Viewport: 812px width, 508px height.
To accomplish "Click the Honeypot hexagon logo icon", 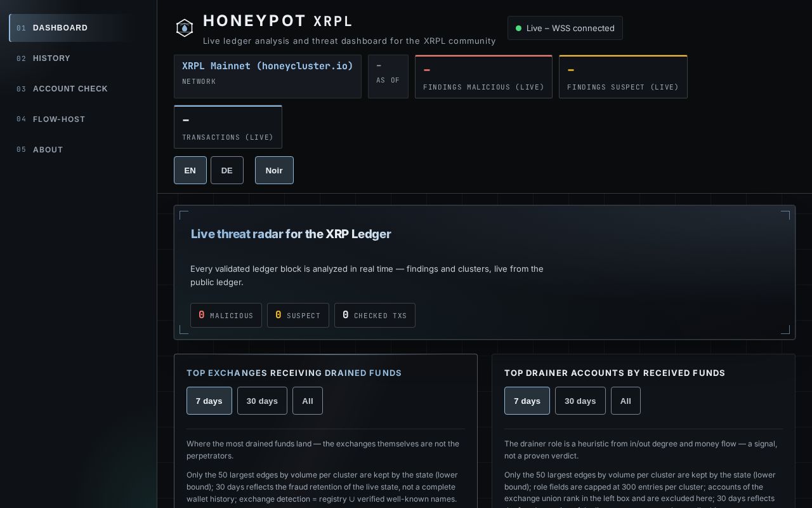I will [x=185, y=28].
